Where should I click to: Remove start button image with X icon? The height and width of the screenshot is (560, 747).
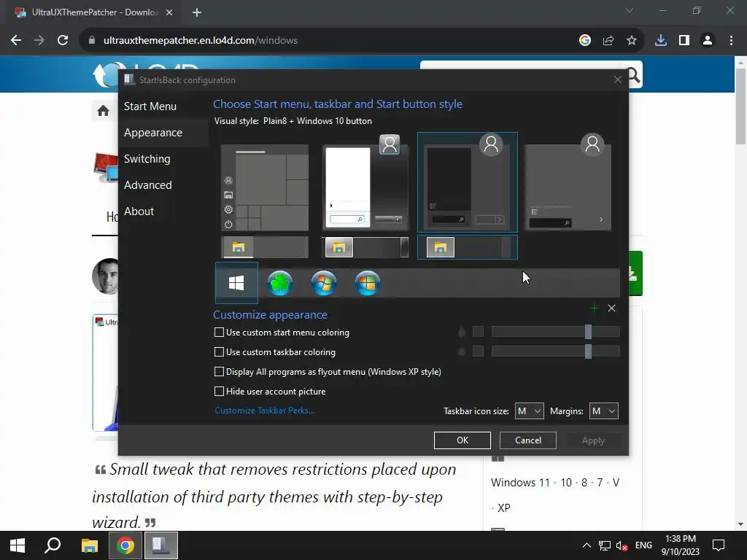click(x=612, y=308)
